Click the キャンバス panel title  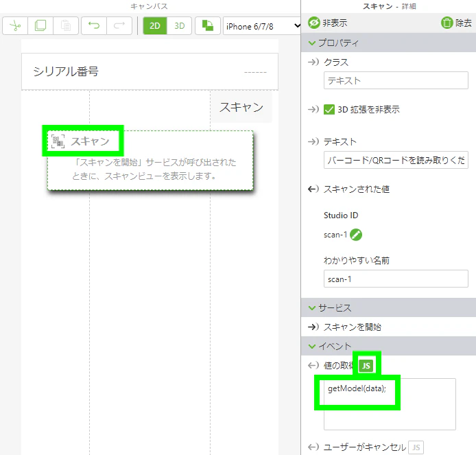coord(149,6)
